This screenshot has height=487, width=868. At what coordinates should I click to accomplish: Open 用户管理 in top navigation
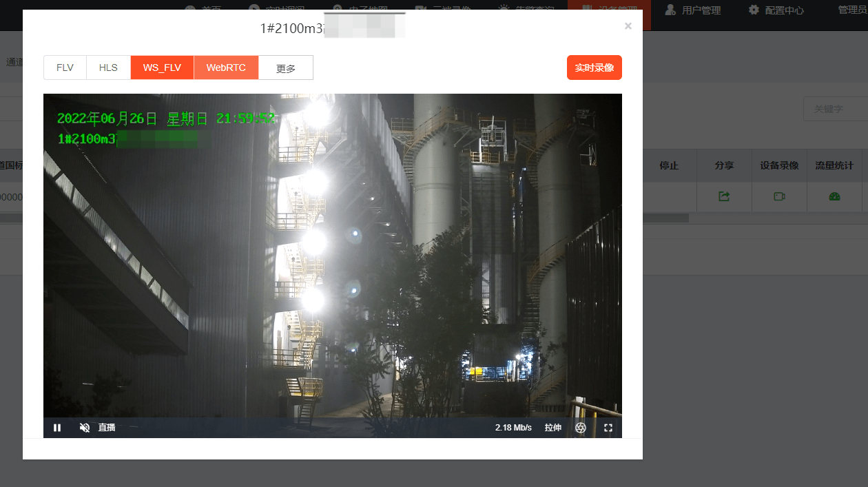tap(693, 10)
